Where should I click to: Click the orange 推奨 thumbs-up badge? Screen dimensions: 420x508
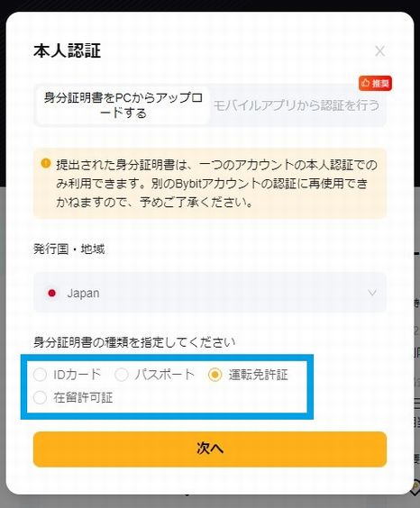click(x=375, y=83)
